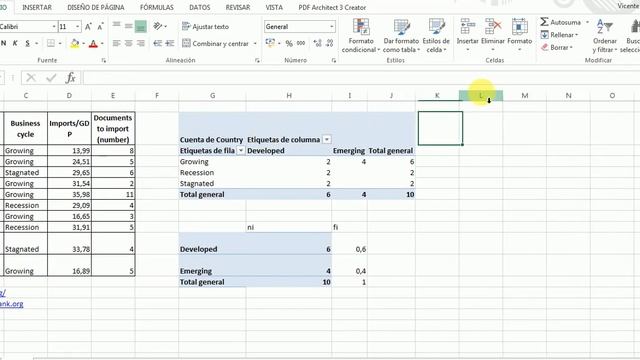Image resolution: width=640 pixels, height=360 pixels.
Task: Open Borrar clear menu
Action: 557,47
